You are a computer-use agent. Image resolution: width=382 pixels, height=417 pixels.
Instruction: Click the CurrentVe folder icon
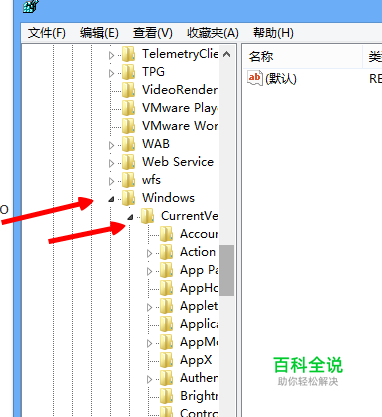pyautogui.click(x=147, y=216)
